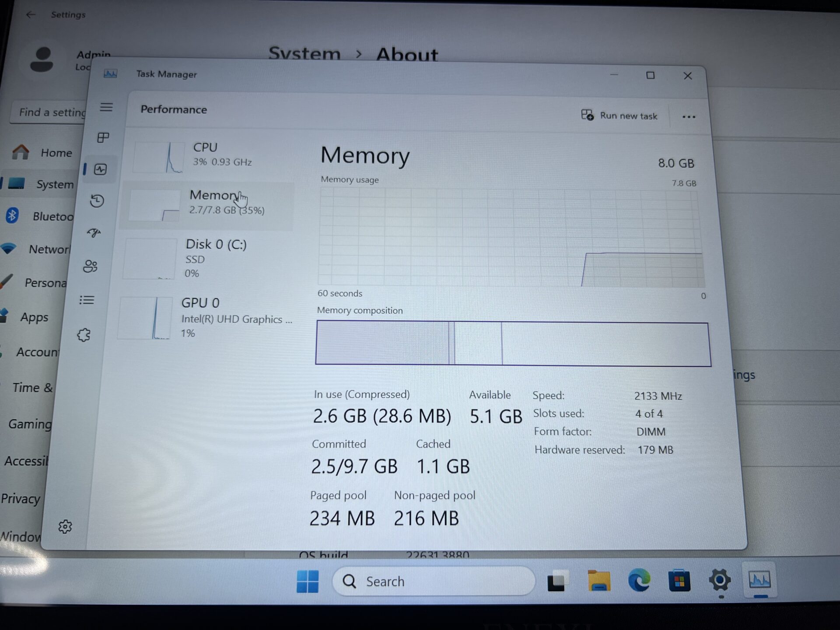Image resolution: width=840 pixels, height=630 pixels.
Task: Open Services page puzzle icon
Action: tap(84, 335)
